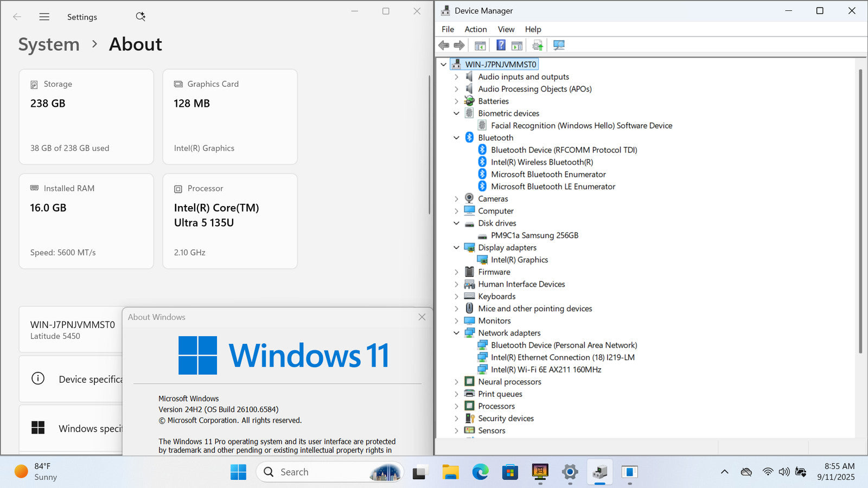
Task: Click the taskbar Search box
Action: (330, 472)
